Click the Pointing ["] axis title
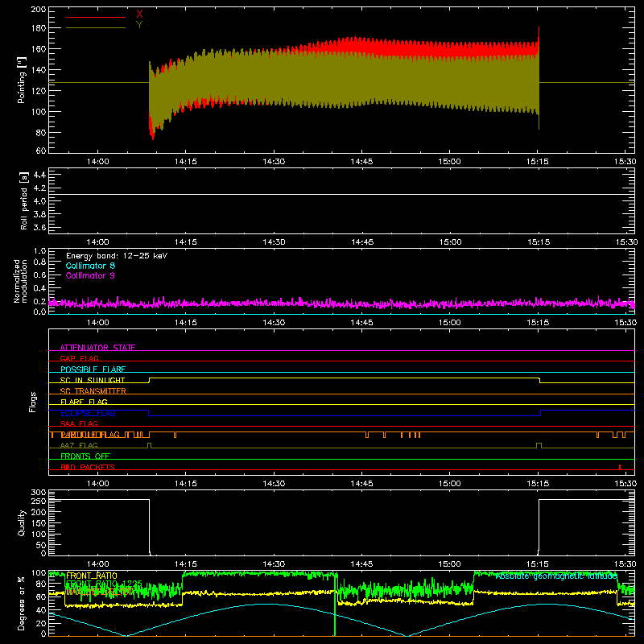Image resolution: width=644 pixels, height=644 pixels. tap(22, 80)
